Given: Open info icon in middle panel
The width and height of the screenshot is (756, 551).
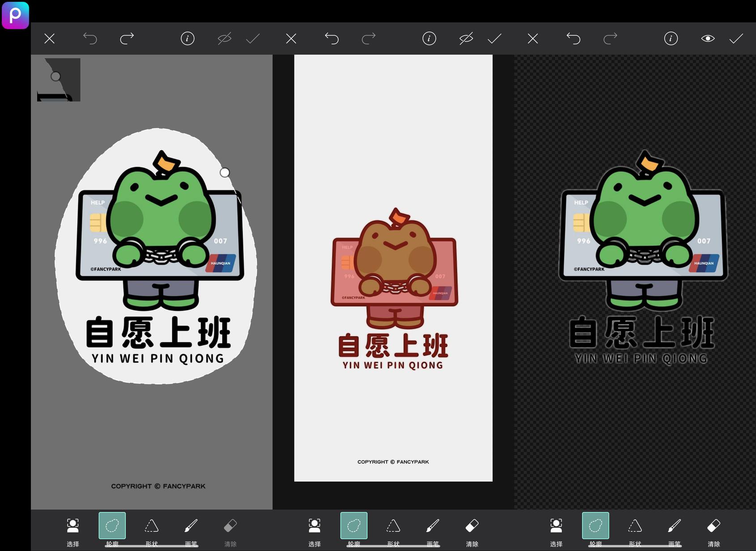Looking at the screenshot, I should point(429,39).
